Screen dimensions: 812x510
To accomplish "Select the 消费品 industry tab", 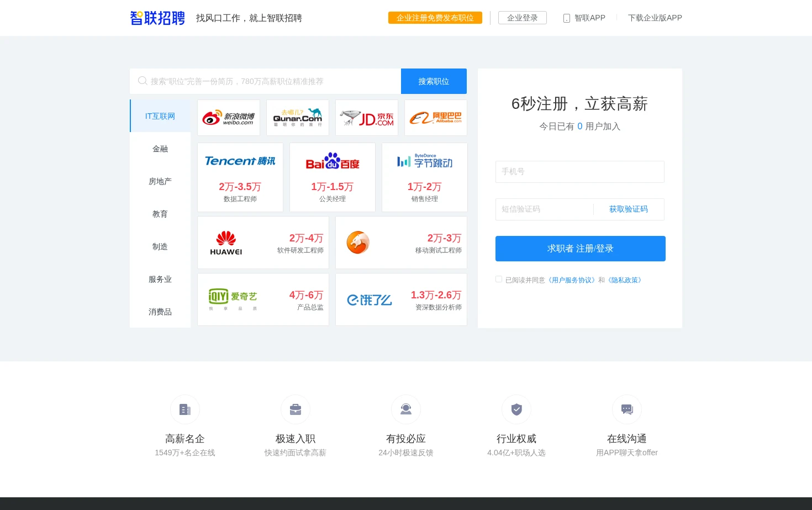I will coord(160,312).
